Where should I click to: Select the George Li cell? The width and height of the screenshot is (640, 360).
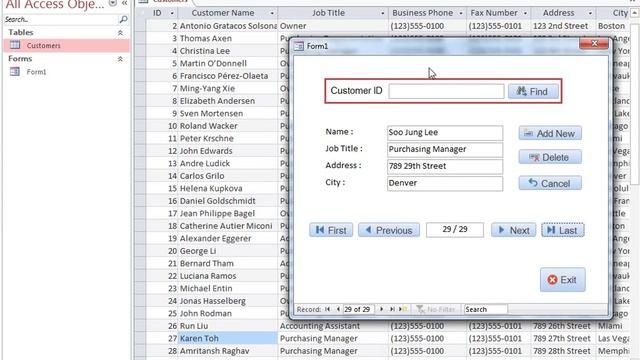click(228, 251)
